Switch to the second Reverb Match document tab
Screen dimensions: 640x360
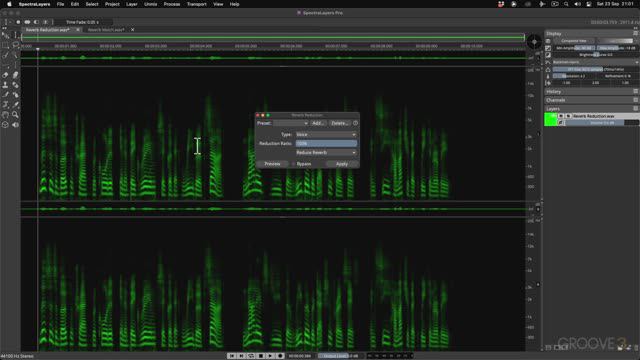coord(106,30)
